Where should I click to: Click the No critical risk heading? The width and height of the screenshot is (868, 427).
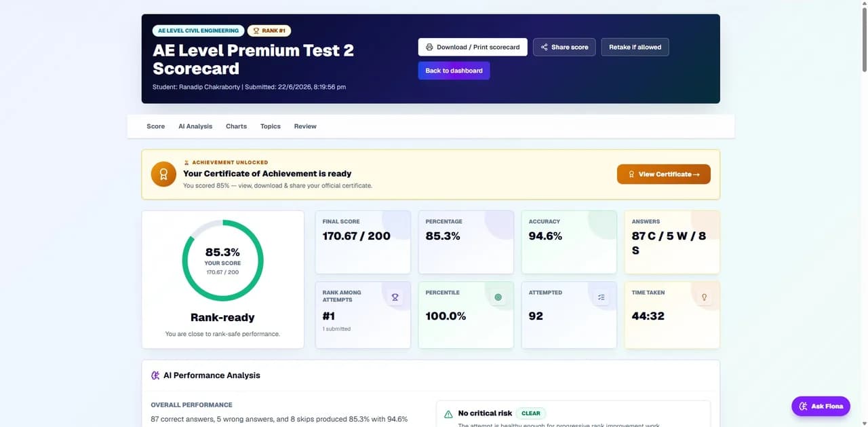[x=485, y=413]
